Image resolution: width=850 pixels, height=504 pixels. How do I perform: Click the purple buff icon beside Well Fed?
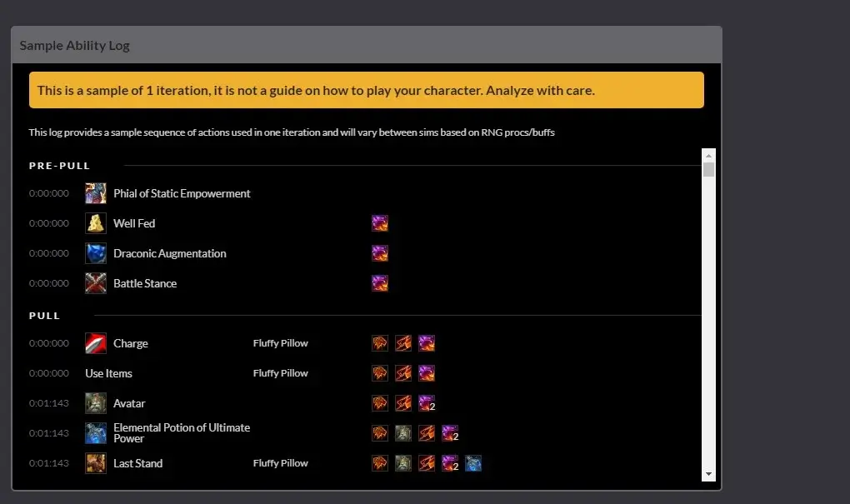pos(380,222)
